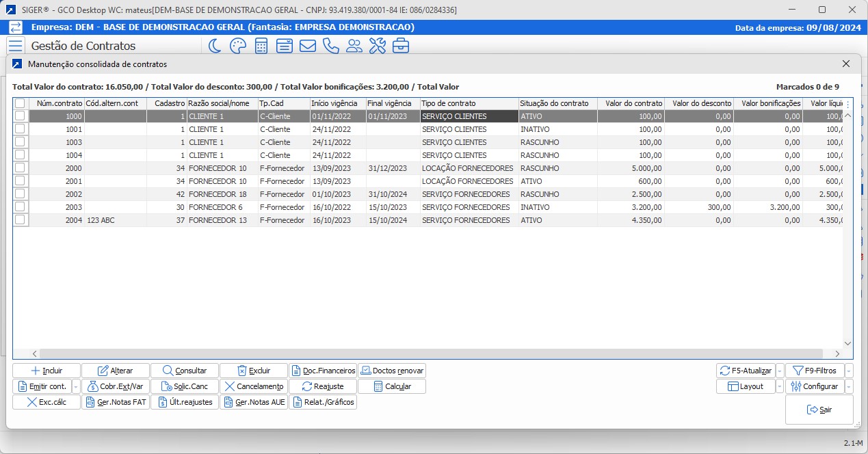Check the box for contract 1000
The height and width of the screenshot is (454, 868).
click(x=20, y=116)
